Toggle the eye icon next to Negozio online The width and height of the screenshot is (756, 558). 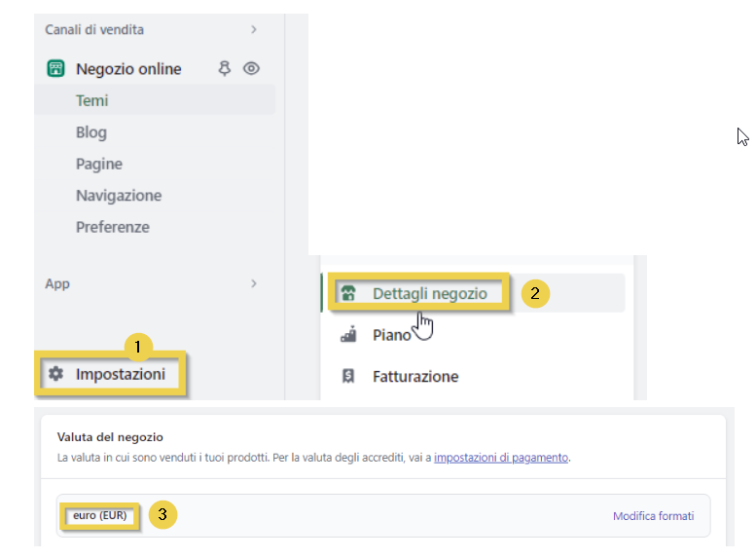tap(252, 68)
